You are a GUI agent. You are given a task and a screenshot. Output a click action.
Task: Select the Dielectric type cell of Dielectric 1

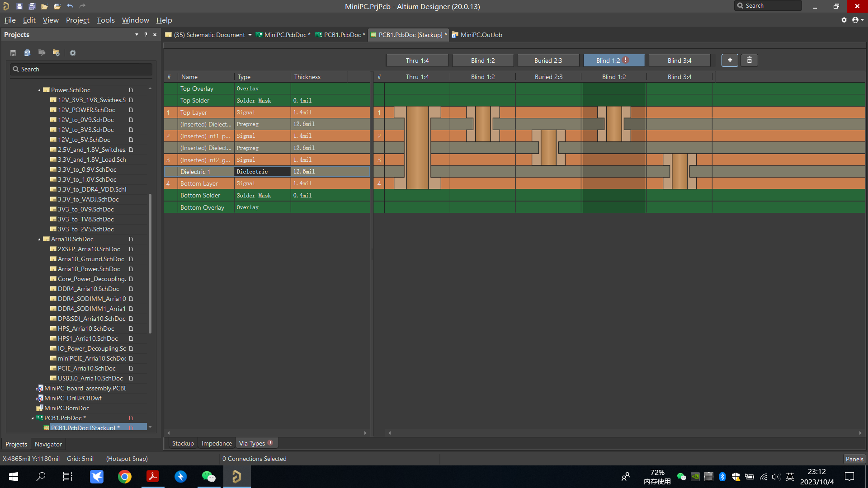click(262, 172)
